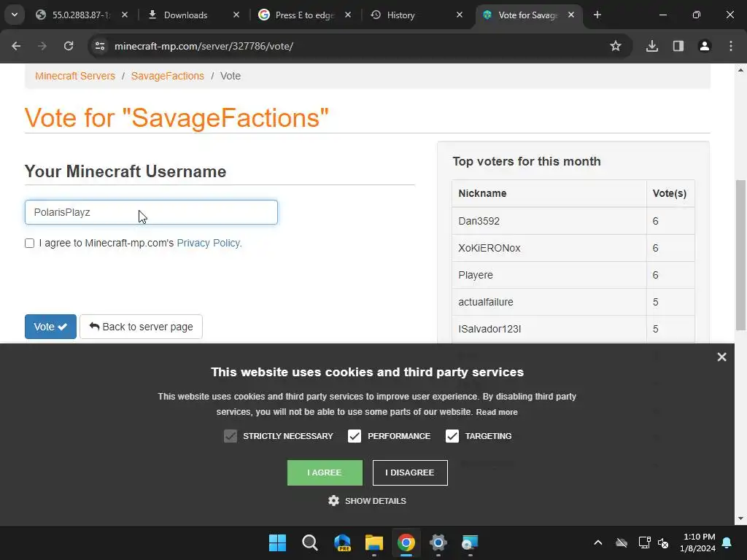Click the scrollbar down arrow
Viewport: 747px width, 560px height.
coord(740,518)
